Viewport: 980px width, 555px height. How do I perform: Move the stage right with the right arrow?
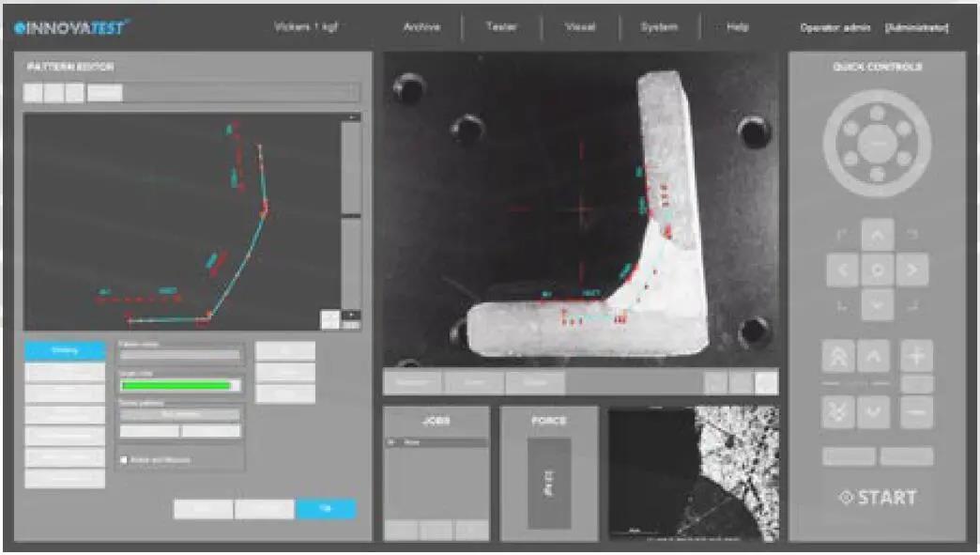911,270
